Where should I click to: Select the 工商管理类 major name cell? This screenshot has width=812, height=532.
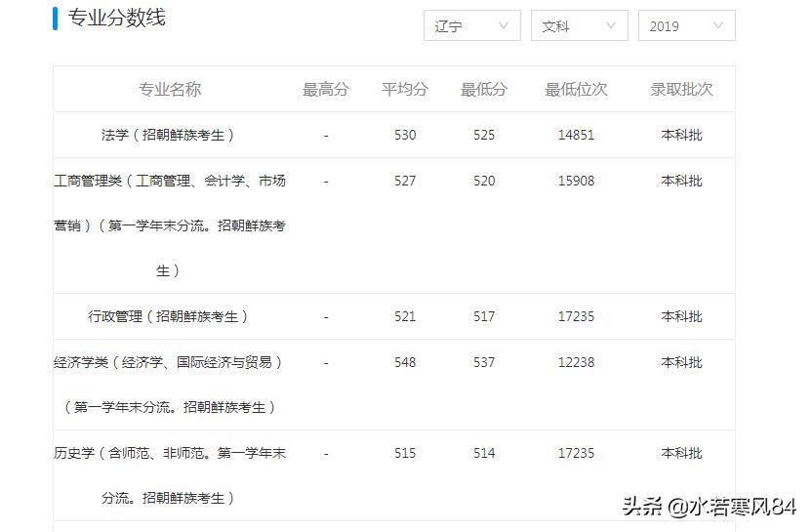click(x=170, y=225)
